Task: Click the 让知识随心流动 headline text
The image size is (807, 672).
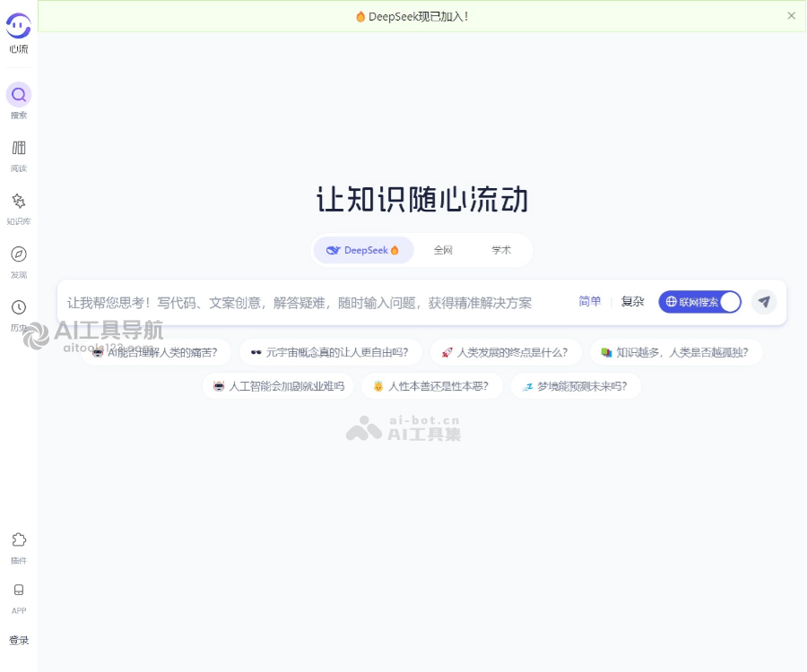Action: (x=422, y=200)
